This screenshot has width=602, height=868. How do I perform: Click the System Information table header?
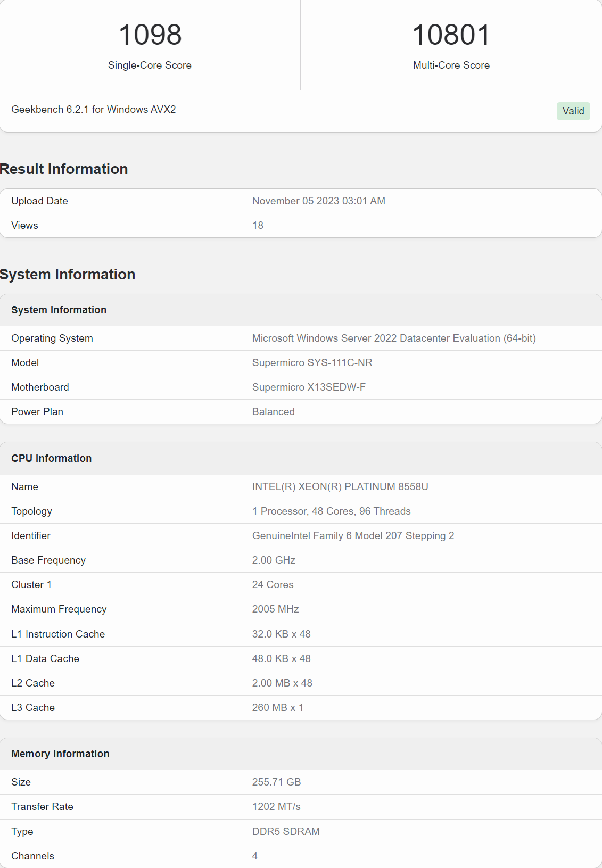click(59, 310)
